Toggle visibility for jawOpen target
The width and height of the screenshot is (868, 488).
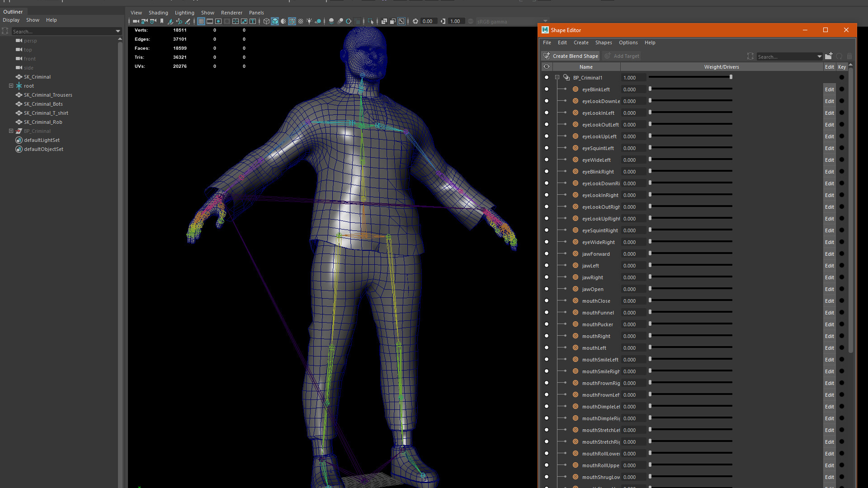point(547,289)
